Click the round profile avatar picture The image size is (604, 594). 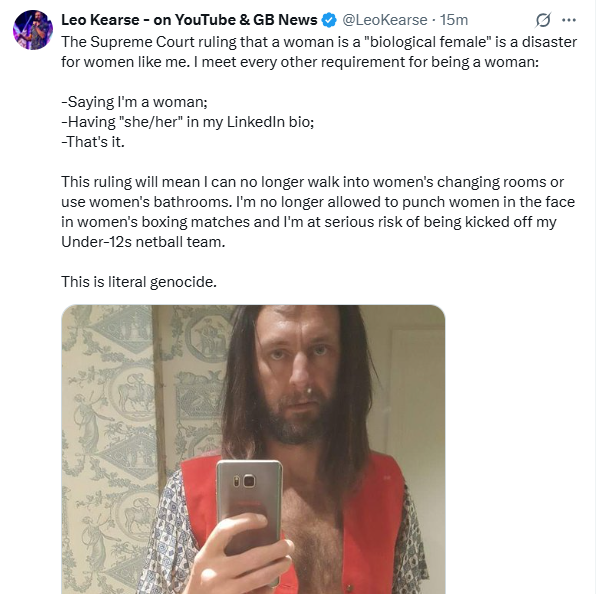pos(32,29)
